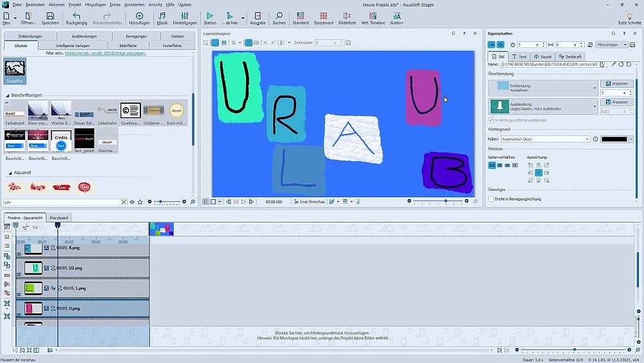
Task: Toggle the favorites star beside search field
Action: tap(140, 202)
